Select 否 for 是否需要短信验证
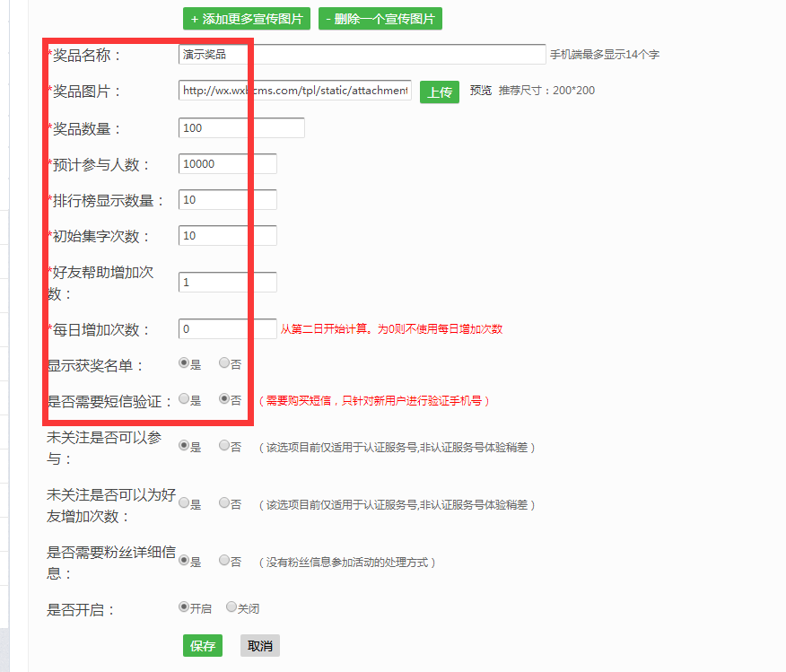Screen dimensions: 786x672 click(x=223, y=397)
